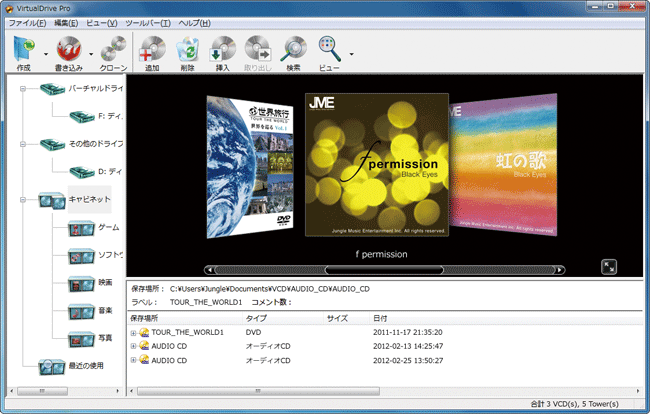Open the ツールバー(T) menu
This screenshot has height=414, width=650.
tap(148, 23)
